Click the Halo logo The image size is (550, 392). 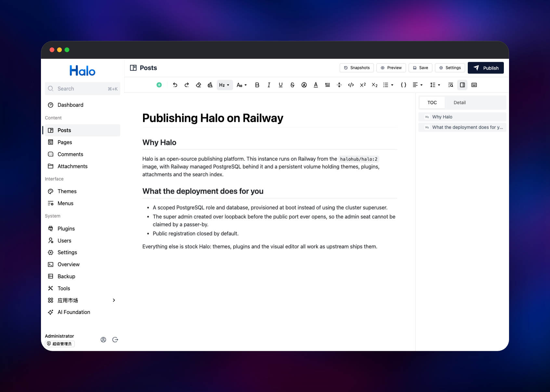click(83, 71)
